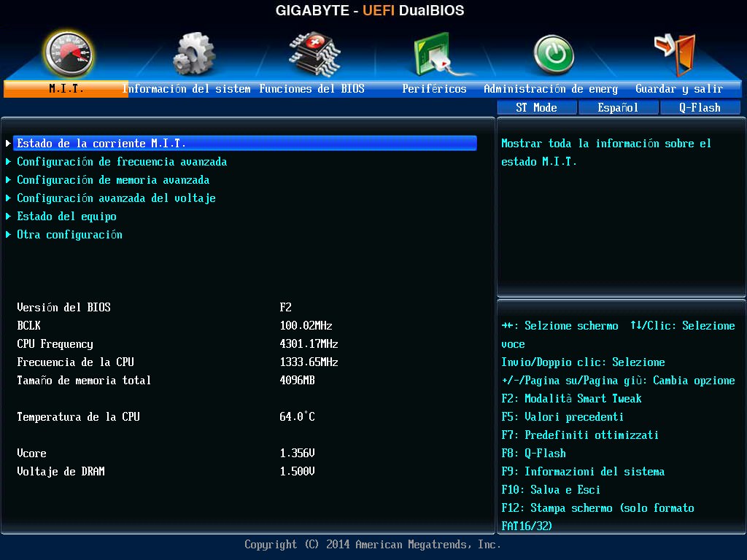Open the gears icon for system information
The width and height of the screenshot is (747, 560).
193,54
